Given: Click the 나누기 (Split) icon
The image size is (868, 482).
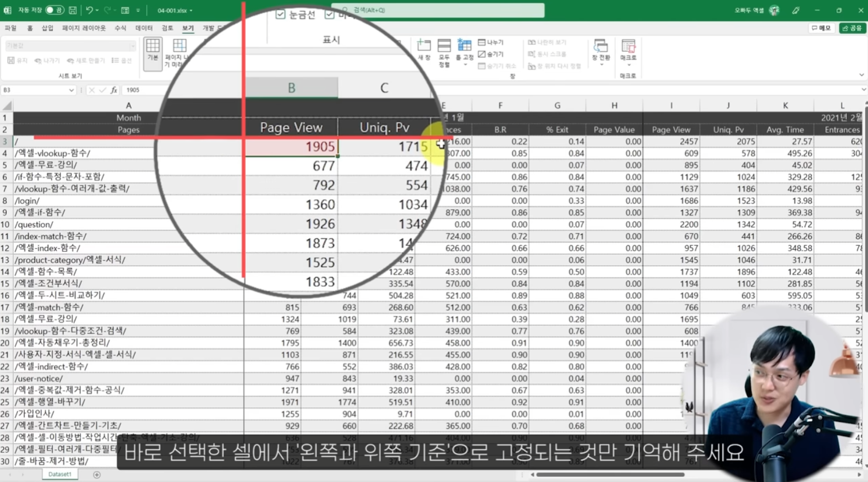Looking at the screenshot, I should click(482, 42).
